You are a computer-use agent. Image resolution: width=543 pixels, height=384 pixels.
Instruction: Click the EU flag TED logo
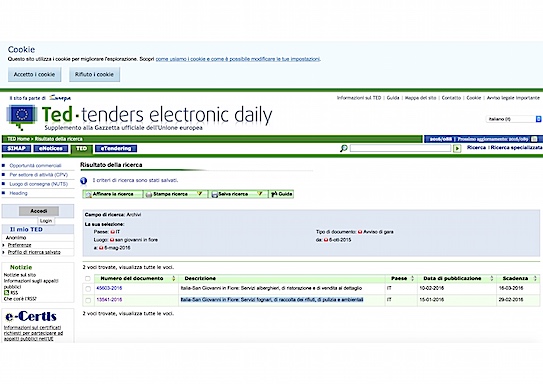[21, 117]
